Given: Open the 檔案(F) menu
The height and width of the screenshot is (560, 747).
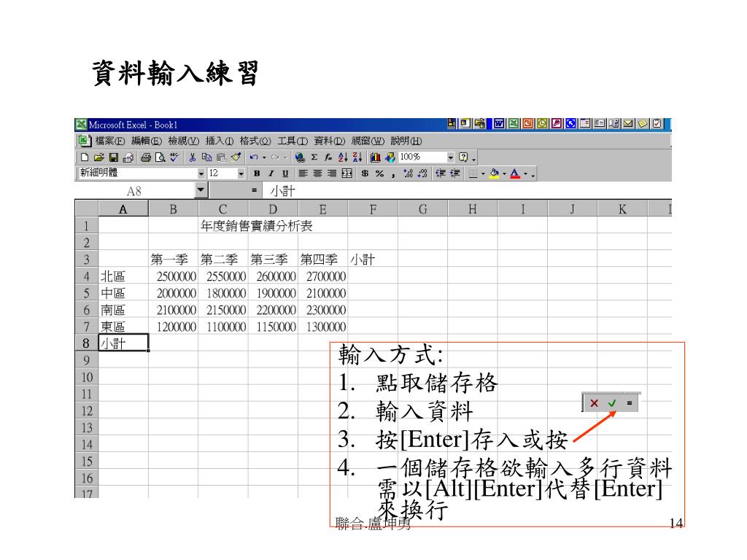Looking at the screenshot, I should (110, 141).
